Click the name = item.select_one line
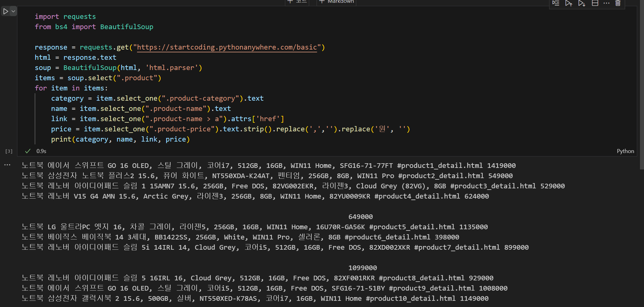The height and width of the screenshot is (307, 644). pos(141,109)
